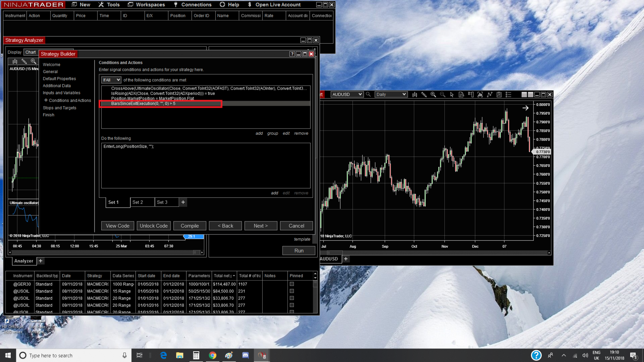Open the Workspaces menu

[x=146, y=5]
